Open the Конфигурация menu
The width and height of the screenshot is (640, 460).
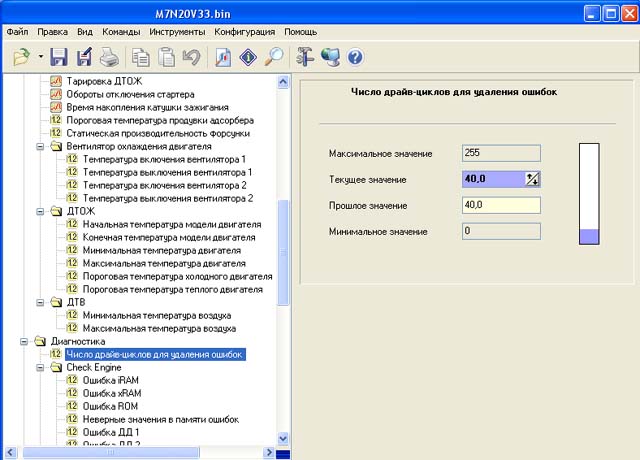[x=244, y=32]
